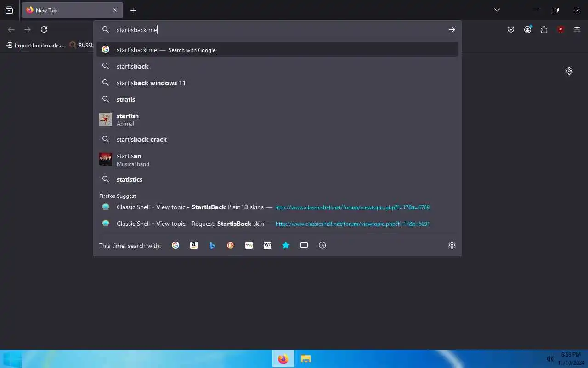Open the Firefox account icon
Viewport: 588px width, 368px height.
coord(527,29)
